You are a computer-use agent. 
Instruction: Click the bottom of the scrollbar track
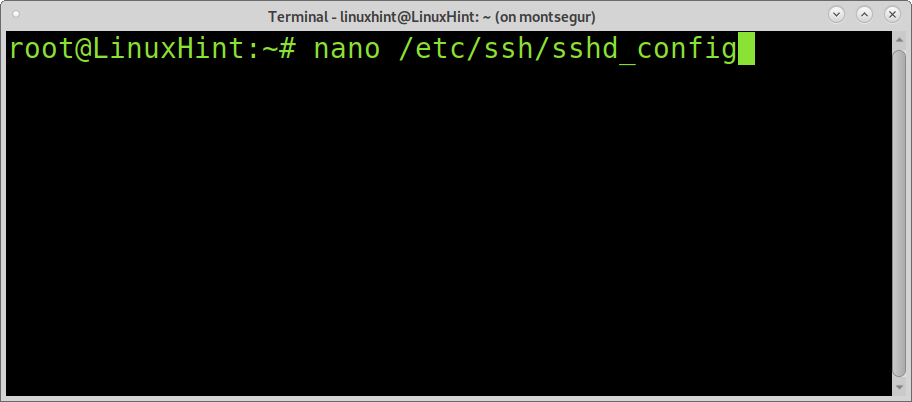tap(899, 388)
